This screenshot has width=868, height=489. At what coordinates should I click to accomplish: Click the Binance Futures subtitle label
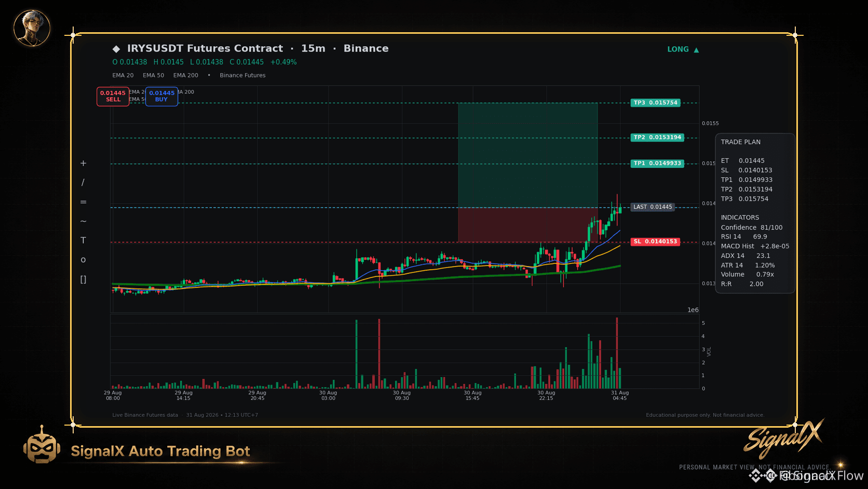click(242, 75)
